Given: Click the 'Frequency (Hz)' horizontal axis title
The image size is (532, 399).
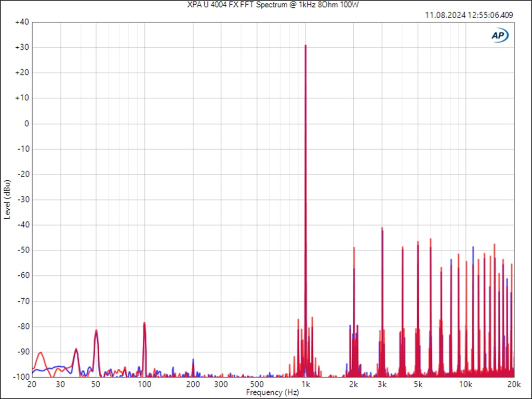Looking at the screenshot, I should 272,393.
